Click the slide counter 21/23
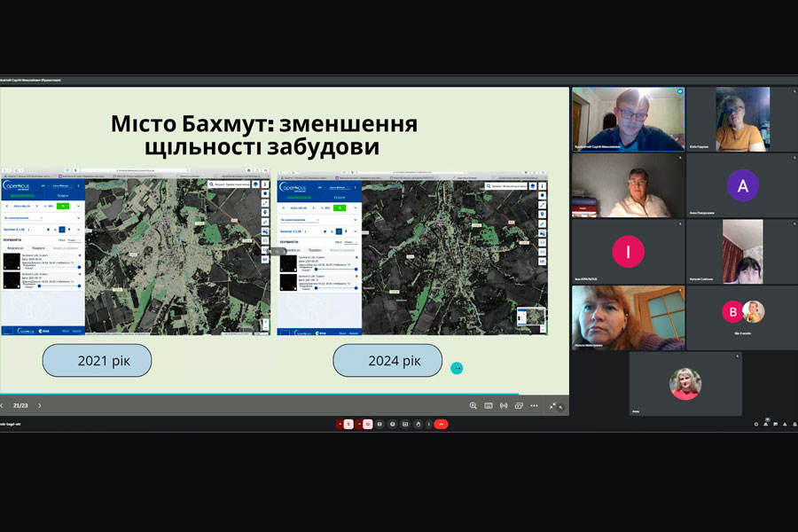The width and height of the screenshot is (798, 532). 20,406
